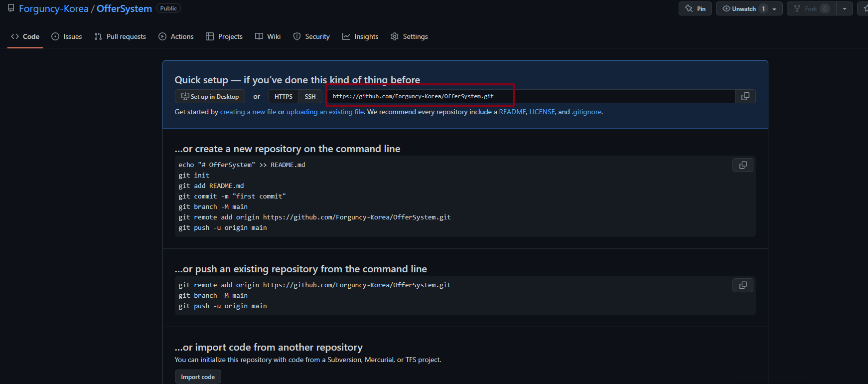Copy the push existing repository commands
The height and width of the screenshot is (384, 868).
coord(742,285)
